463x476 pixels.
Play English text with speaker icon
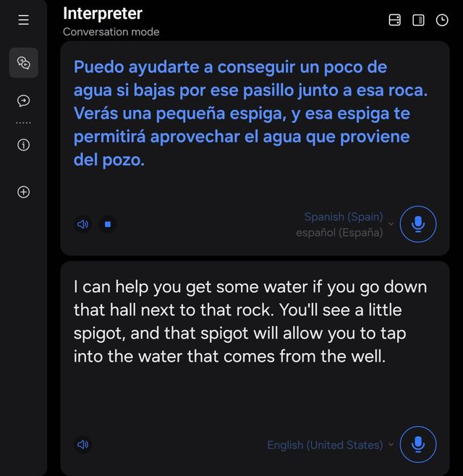pos(83,444)
